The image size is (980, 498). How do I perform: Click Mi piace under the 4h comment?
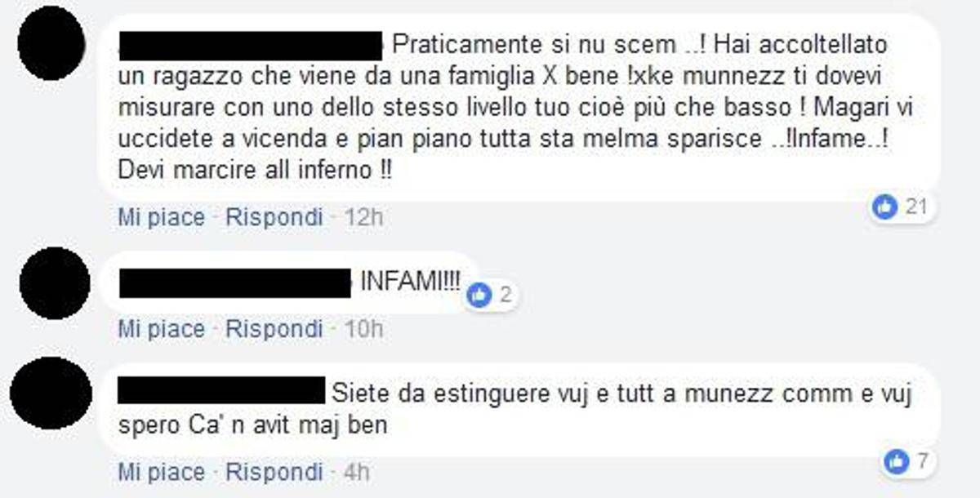(161, 472)
